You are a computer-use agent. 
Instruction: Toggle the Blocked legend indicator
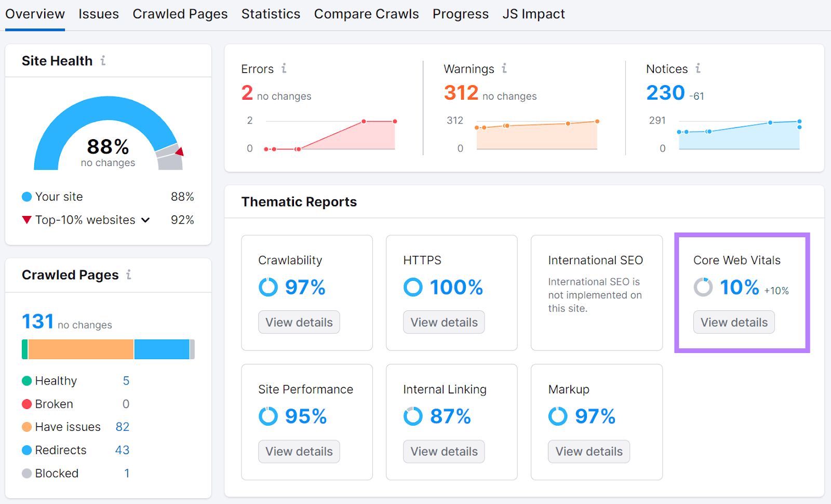(x=26, y=473)
